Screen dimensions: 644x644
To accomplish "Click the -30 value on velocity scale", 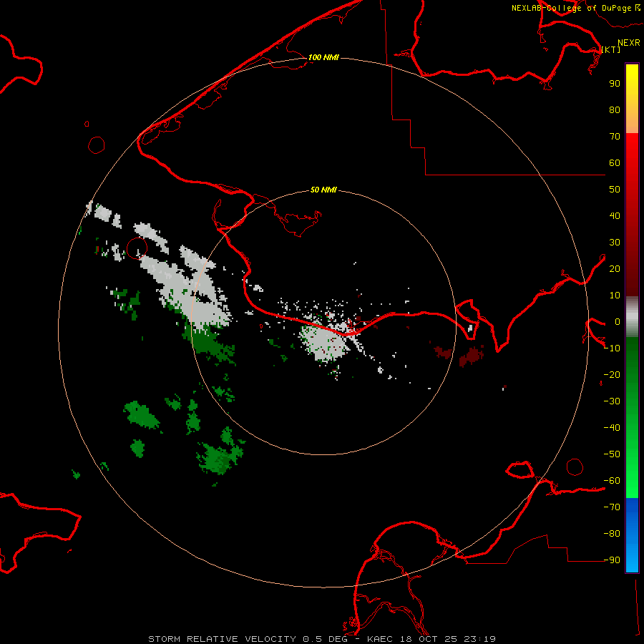I will coord(612,401).
